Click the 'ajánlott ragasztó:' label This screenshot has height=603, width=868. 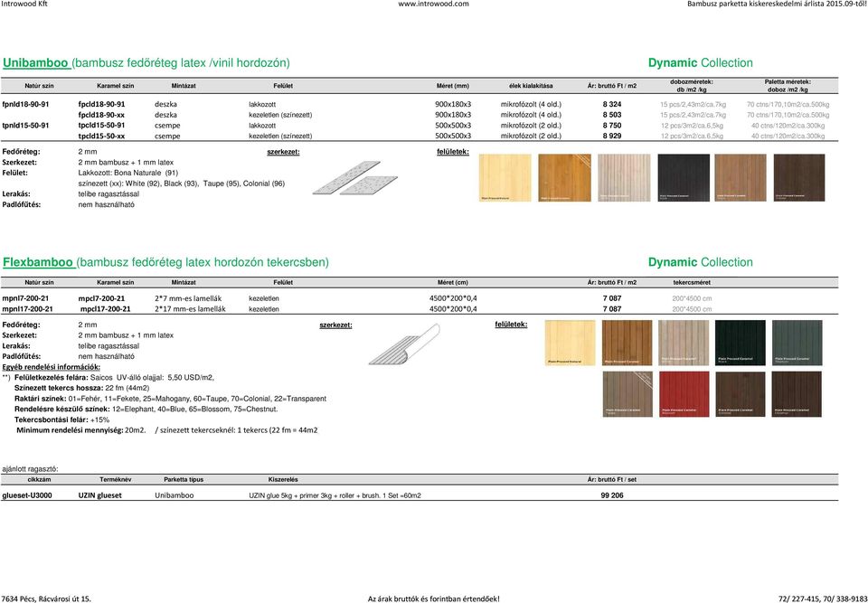click(30, 469)
